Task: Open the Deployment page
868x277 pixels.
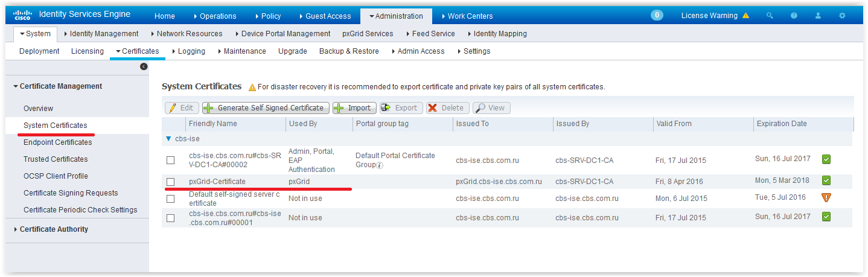Action: pyautogui.click(x=39, y=51)
